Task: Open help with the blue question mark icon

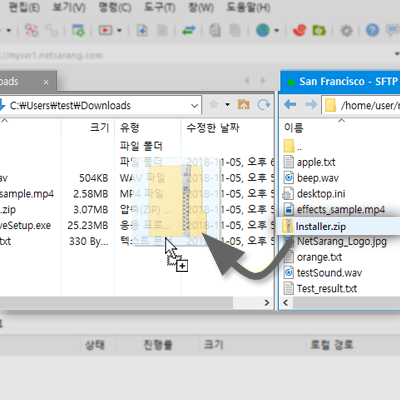Action: [x=372, y=31]
